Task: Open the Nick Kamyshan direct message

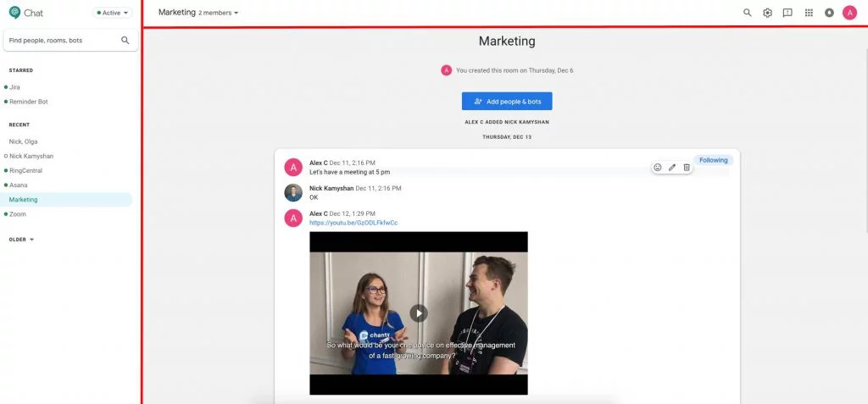Action: (31, 156)
